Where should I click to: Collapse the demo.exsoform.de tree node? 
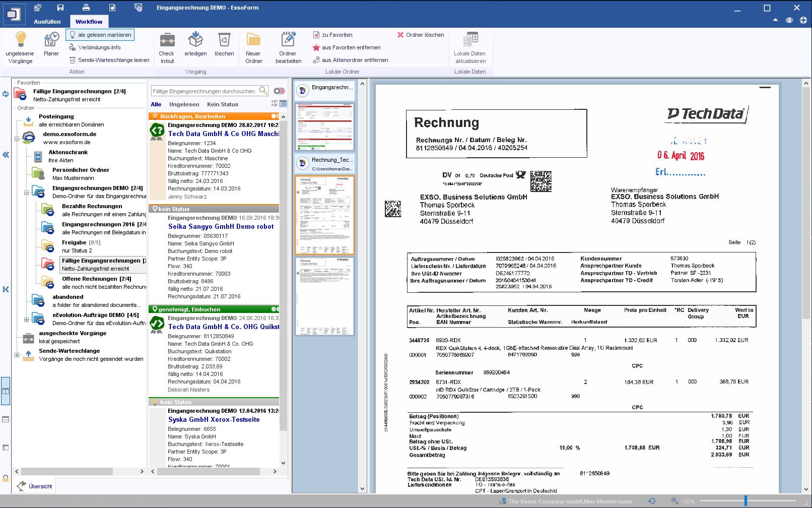point(17,138)
